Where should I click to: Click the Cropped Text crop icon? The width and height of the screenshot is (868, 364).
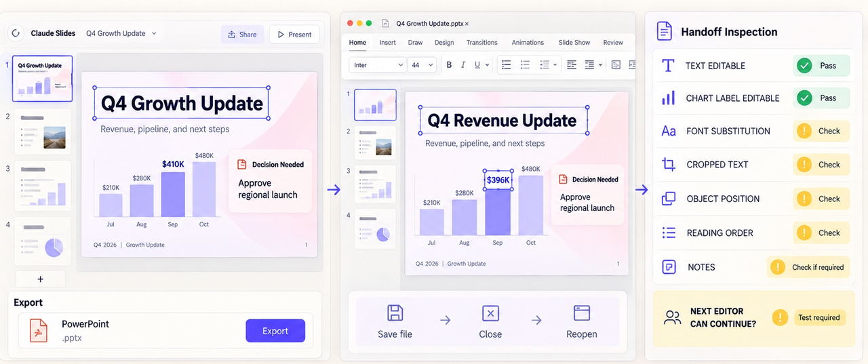click(669, 164)
